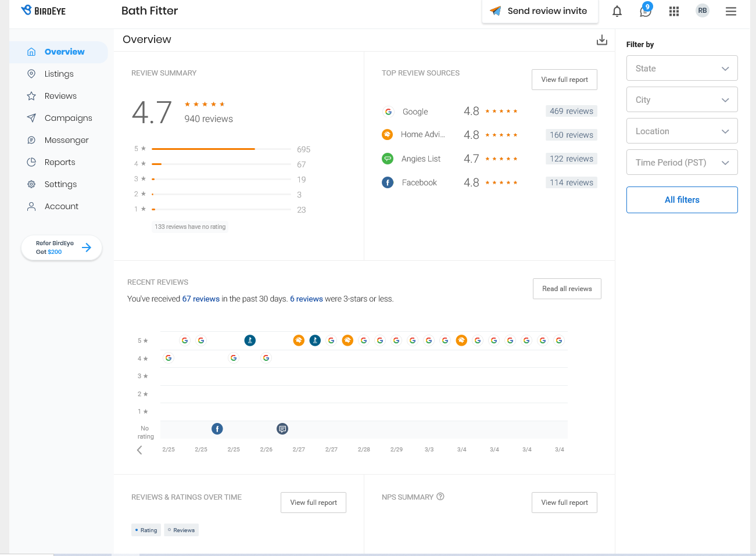The width and height of the screenshot is (756, 556).
Task: Expand the City filter dropdown
Action: (682, 100)
